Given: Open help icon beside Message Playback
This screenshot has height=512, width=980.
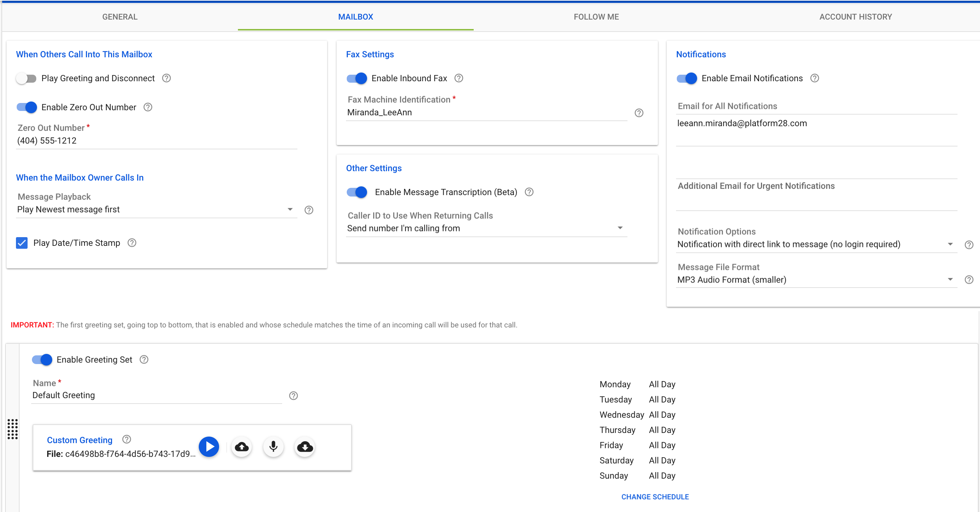Looking at the screenshot, I should [x=309, y=210].
